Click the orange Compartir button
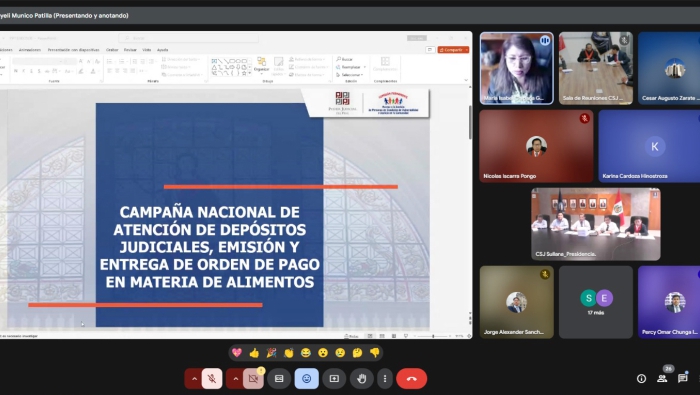700x395 pixels. [453, 50]
